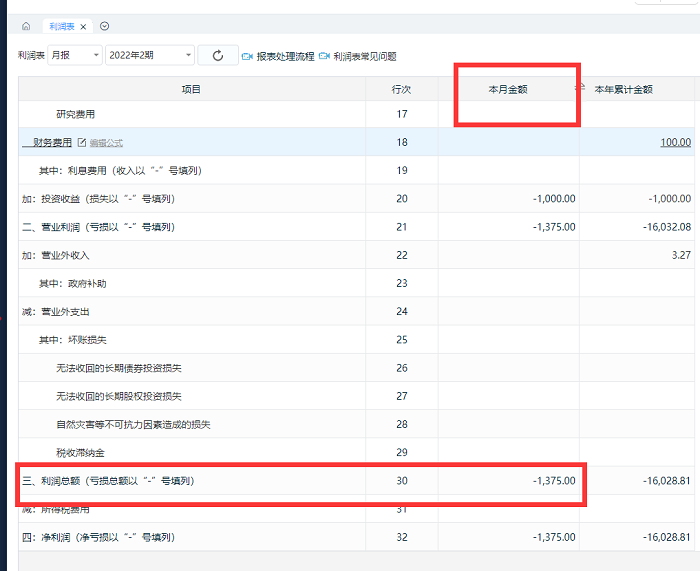Image resolution: width=700 pixels, height=571 pixels.
Task: Switch to the 利润表 tab
Action: point(61,27)
